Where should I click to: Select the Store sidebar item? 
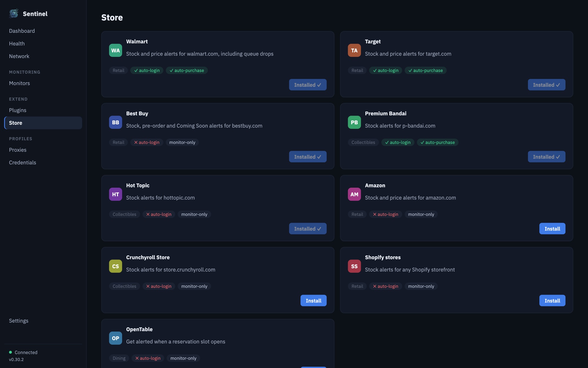(43, 123)
